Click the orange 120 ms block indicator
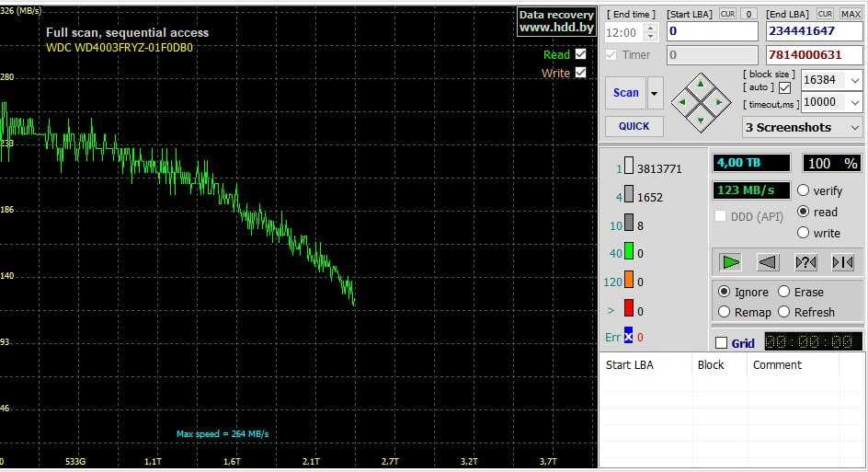Screen dimensions: 868x472 click(x=629, y=279)
